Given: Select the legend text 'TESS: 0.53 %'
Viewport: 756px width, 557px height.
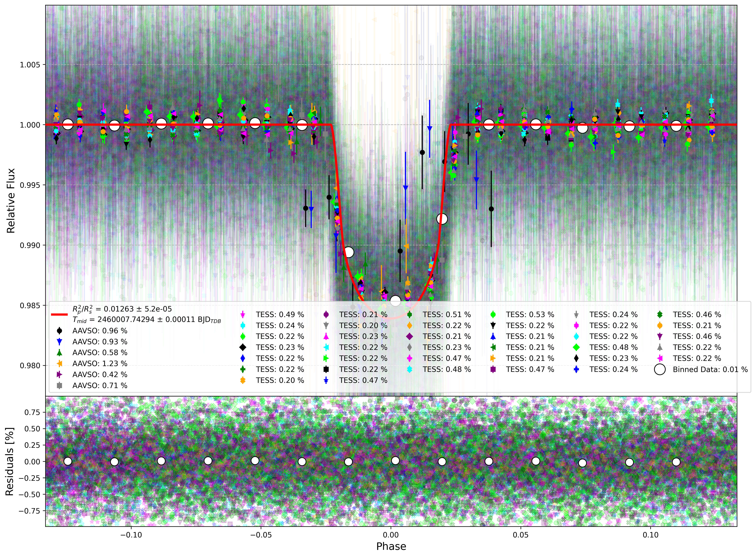Looking at the screenshot, I should point(530,315).
